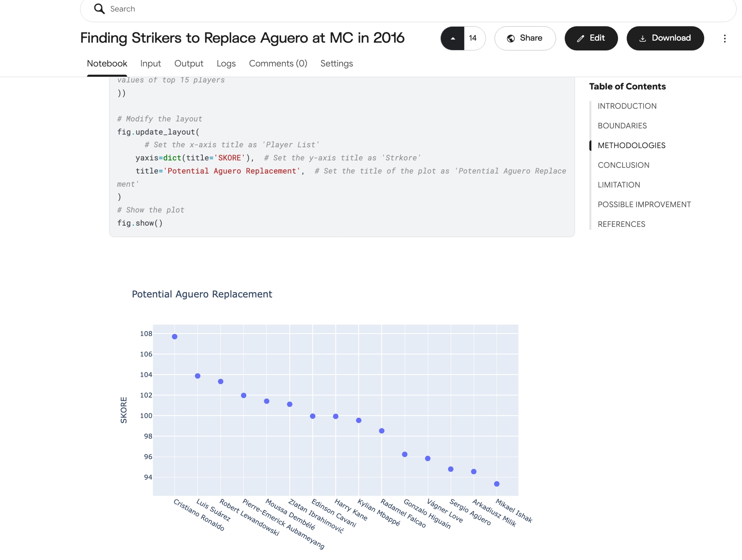Open the Input tab

click(151, 64)
